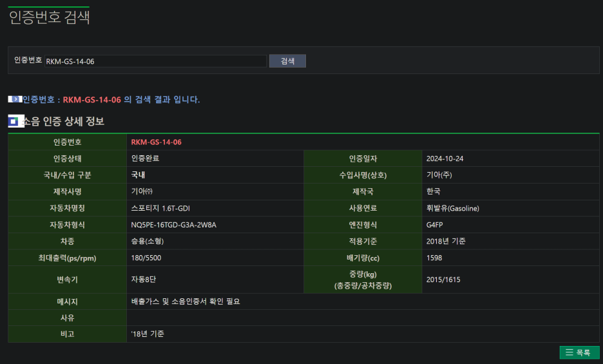Select the 자동8단 transmission value
Screen dimensions: 603x364
tap(144, 280)
